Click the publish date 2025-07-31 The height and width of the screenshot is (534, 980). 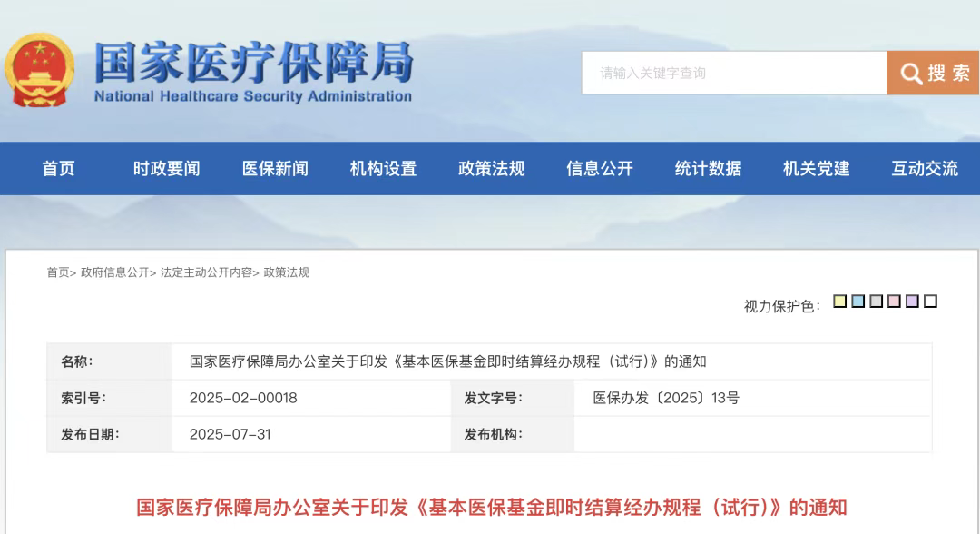coord(230,434)
